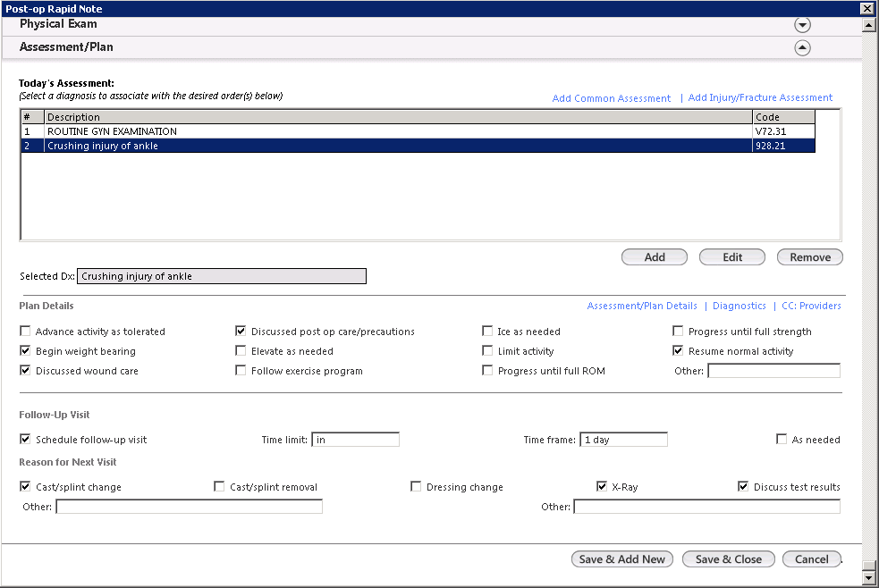This screenshot has width=879, height=588.
Task: Click Save & Add New button
Action: [621, 559]
